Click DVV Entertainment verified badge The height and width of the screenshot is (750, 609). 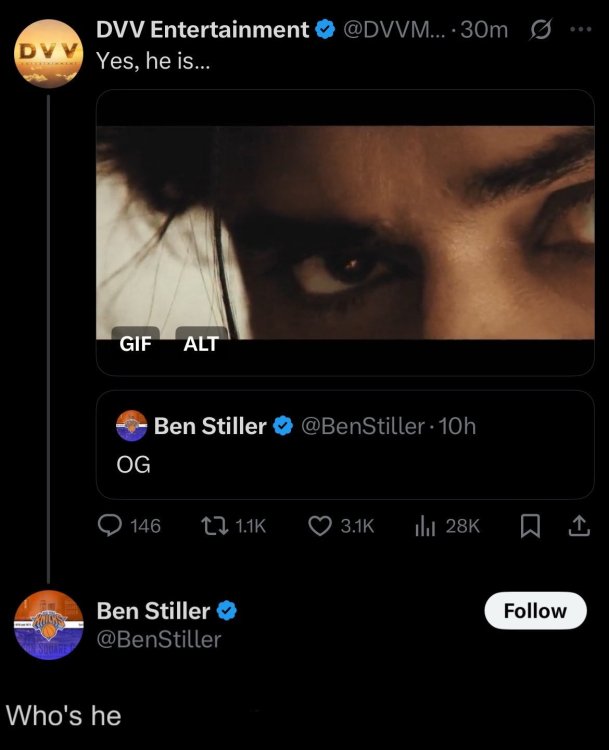click(x=325, y=30)
